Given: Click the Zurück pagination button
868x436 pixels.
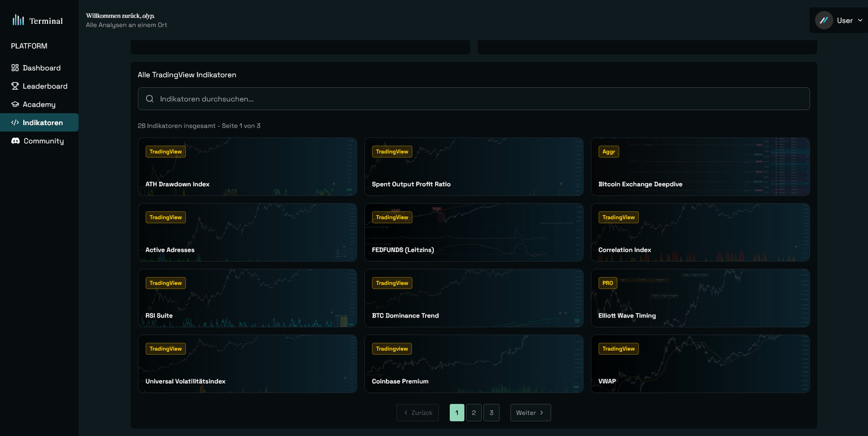Looking at the screenshot, I should 417,413.
